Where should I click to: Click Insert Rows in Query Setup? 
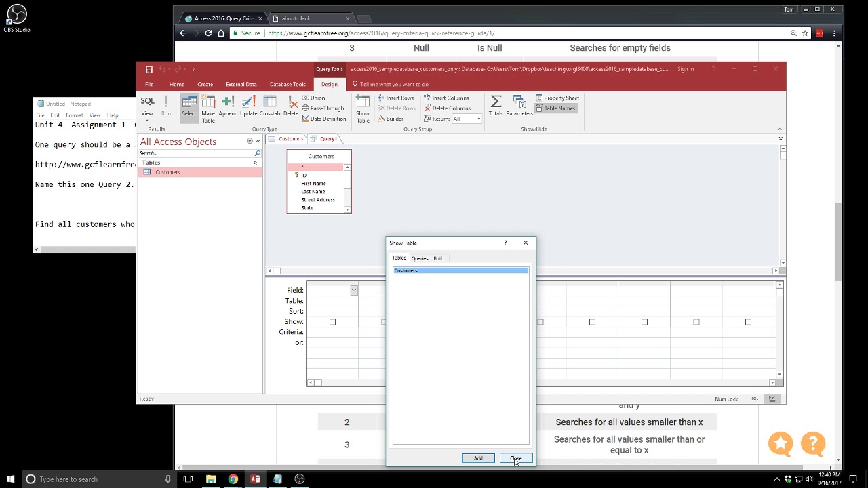395,98
